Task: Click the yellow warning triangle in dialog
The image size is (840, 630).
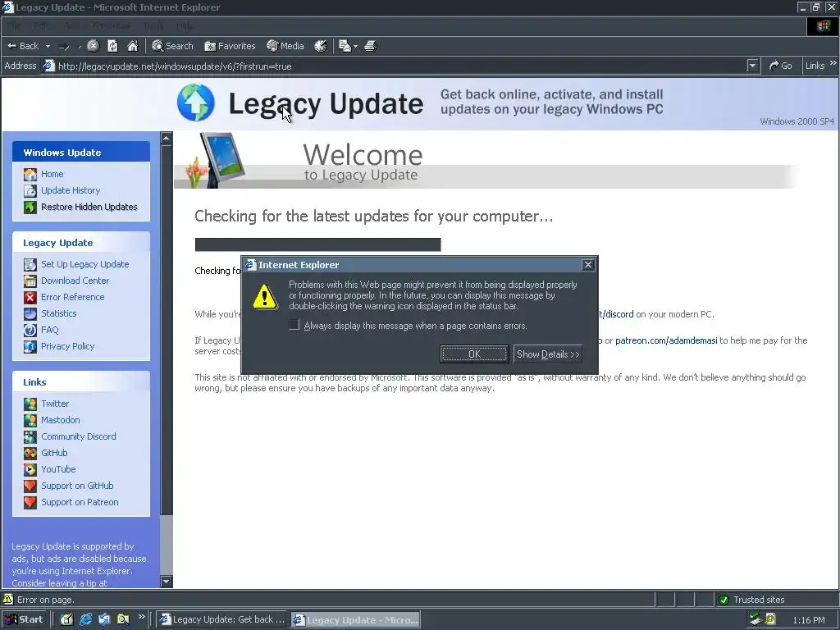Action: (265, 297)
